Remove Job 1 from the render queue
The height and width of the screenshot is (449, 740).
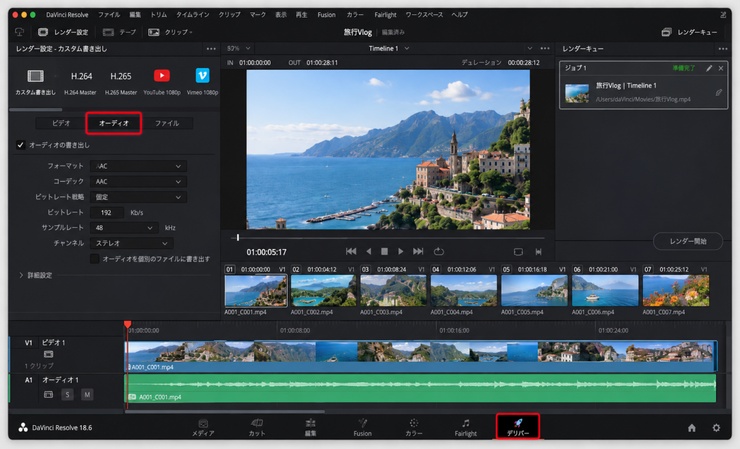(x=721, y=68)
